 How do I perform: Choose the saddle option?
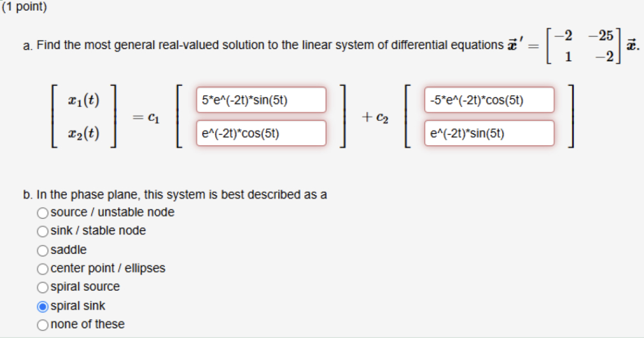click(x=42, y=249)
